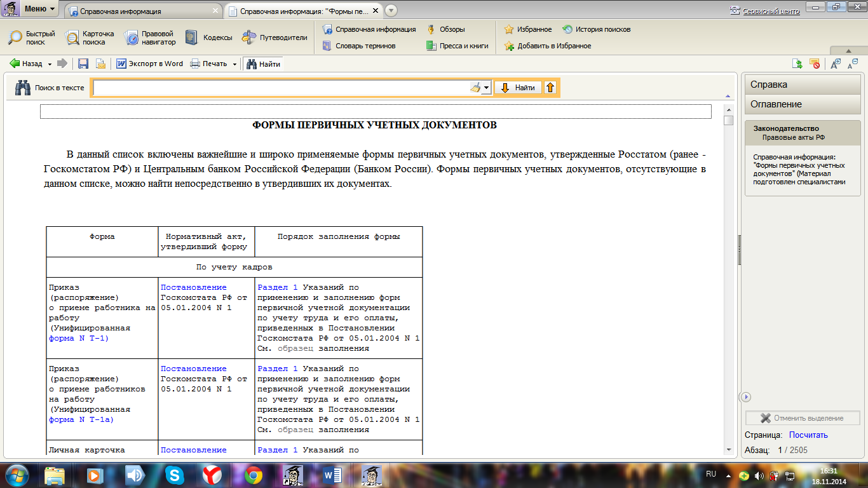
Task: Click RU language indicator in tray
Action: coord(711,474)
